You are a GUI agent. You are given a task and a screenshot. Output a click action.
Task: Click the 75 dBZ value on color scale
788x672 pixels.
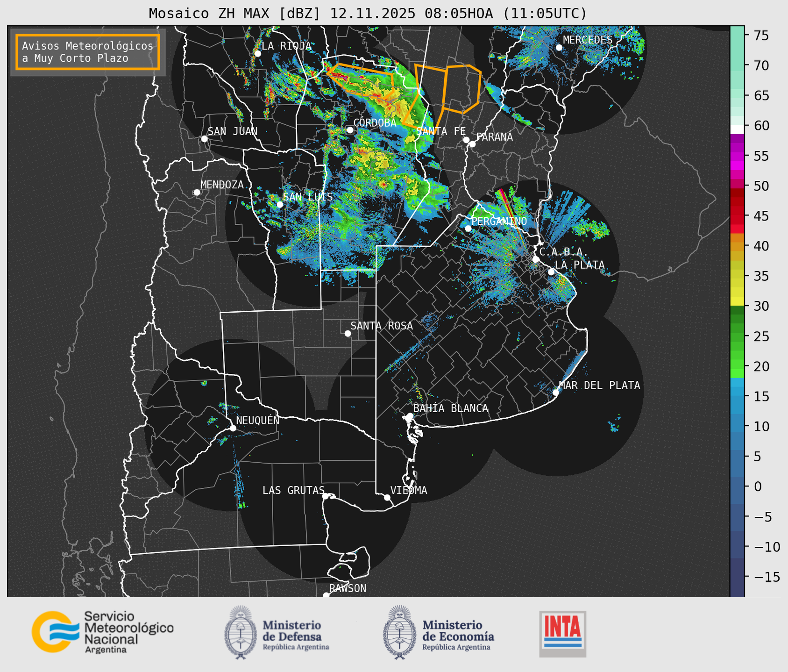coord(761,36)
